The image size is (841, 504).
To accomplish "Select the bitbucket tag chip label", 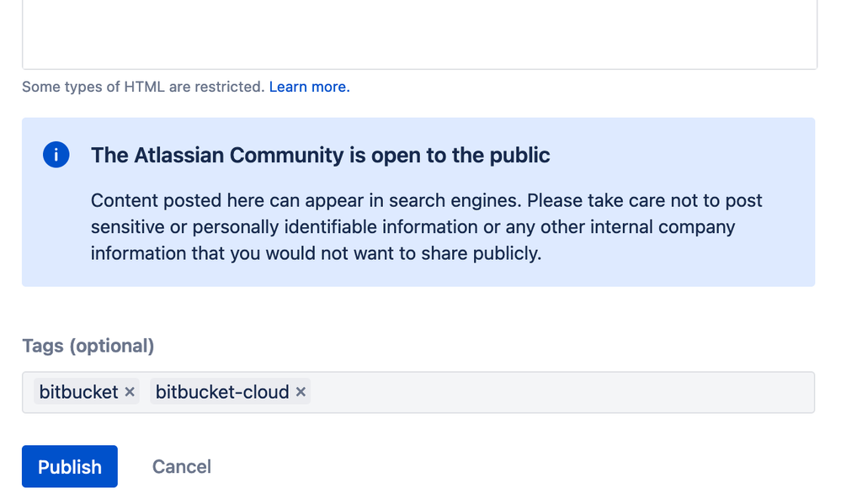I will pyautogui.click(x=79, y=392).
